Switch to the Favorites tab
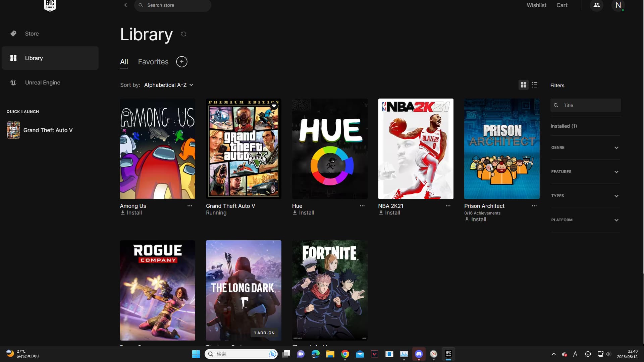This screenshot has width=644, height=362. pyautogui.click(x=153, y=62)
